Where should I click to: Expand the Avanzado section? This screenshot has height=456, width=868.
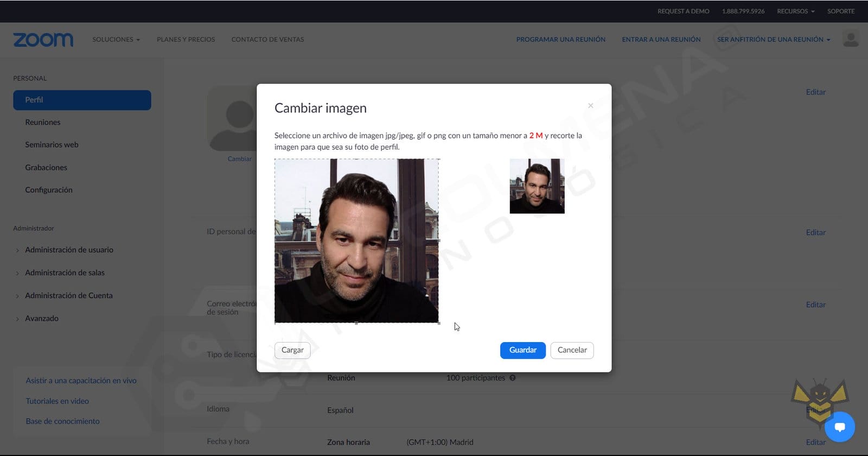coord(42,319)
